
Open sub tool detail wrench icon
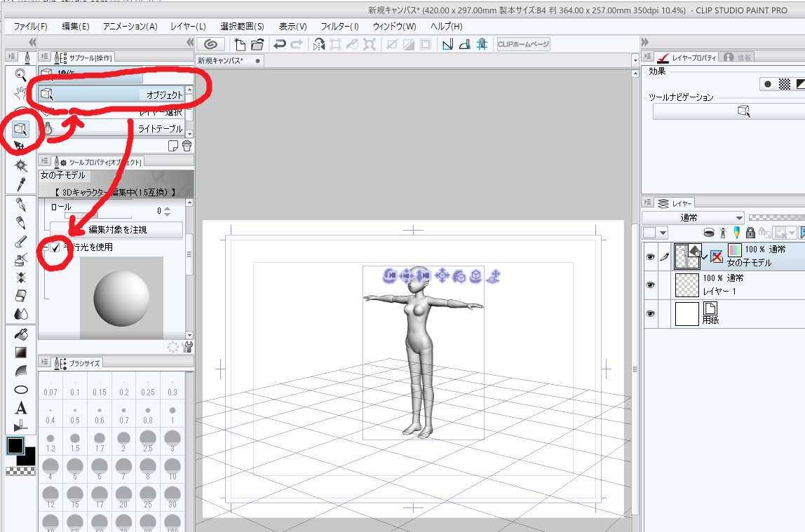tap(188, 347)
